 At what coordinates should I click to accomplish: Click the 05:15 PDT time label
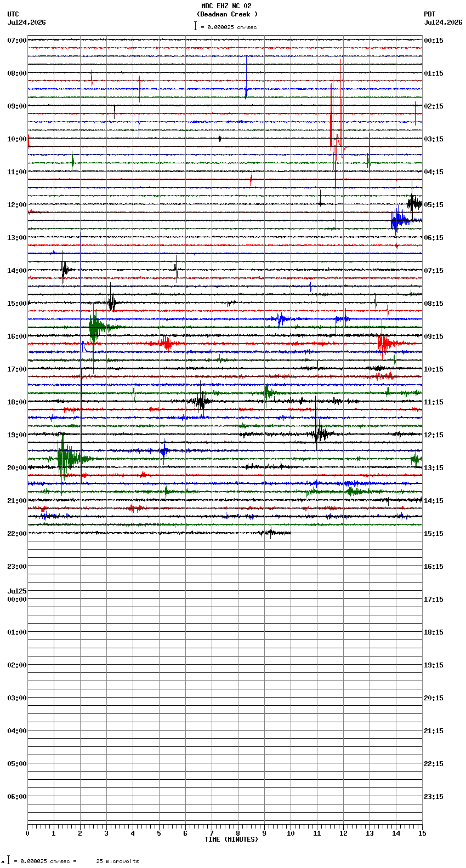434,205
